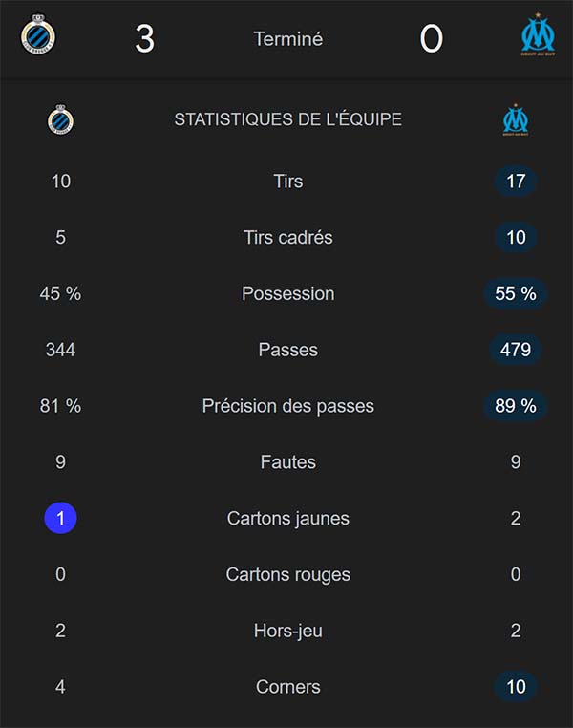
Task: Click the Marseille logo in header
Action: [x=538, y=36]
